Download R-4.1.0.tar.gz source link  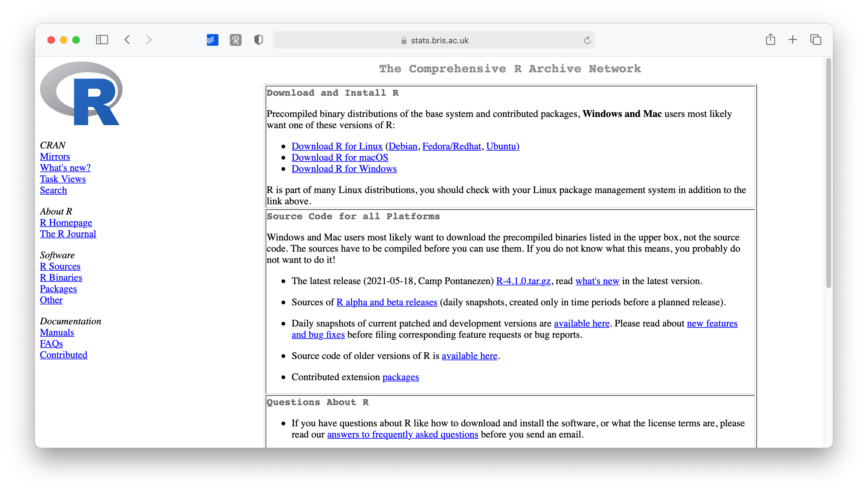pyautogui.click(x=523, y=281)
